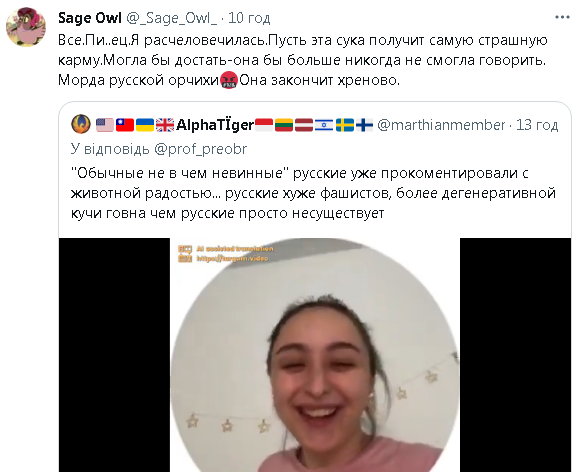Screen dimensions: 587x472
Task: Click the US flag emoji in name
Action: tap(105, 125)
